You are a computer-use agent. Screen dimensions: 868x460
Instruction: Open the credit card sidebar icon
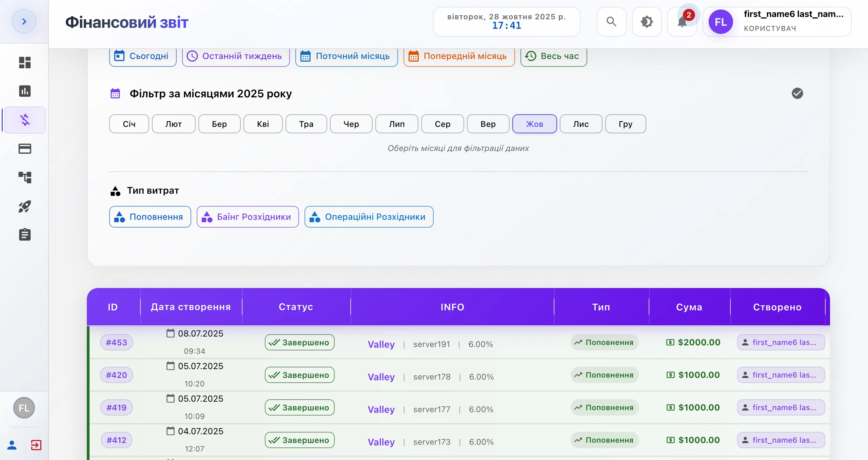(x=25, y=149)
